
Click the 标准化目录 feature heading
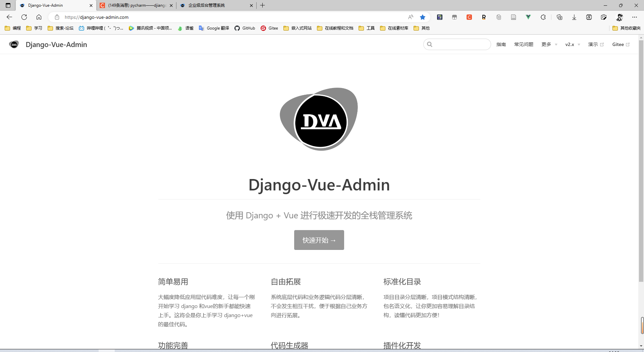(402, 281)
